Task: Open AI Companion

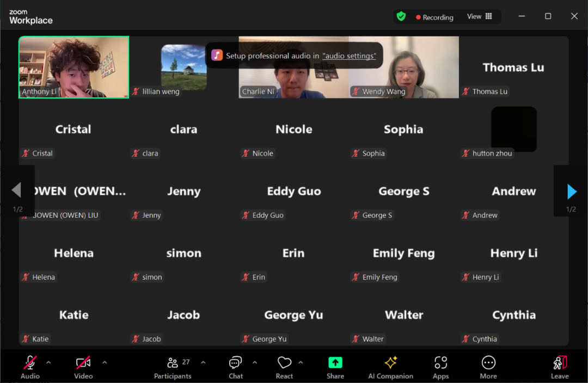Action: point(390,367)
